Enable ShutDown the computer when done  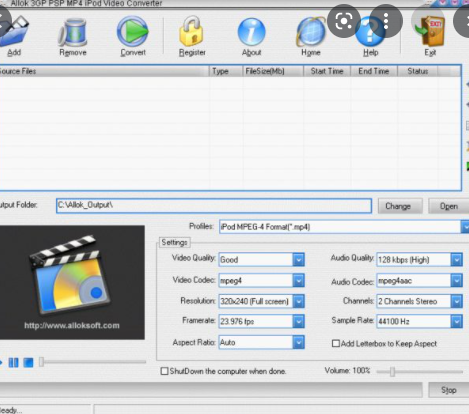(x=164, y=371)
